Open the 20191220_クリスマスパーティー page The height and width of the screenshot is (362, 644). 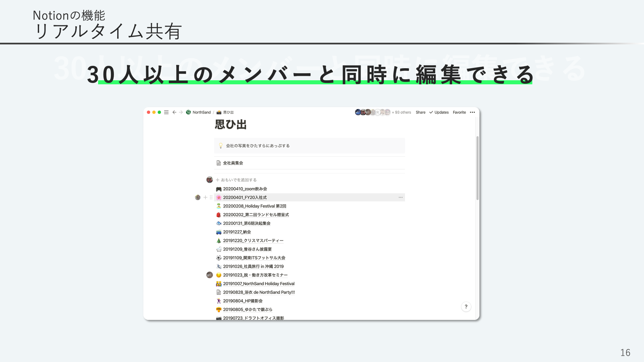click(253, 240)
